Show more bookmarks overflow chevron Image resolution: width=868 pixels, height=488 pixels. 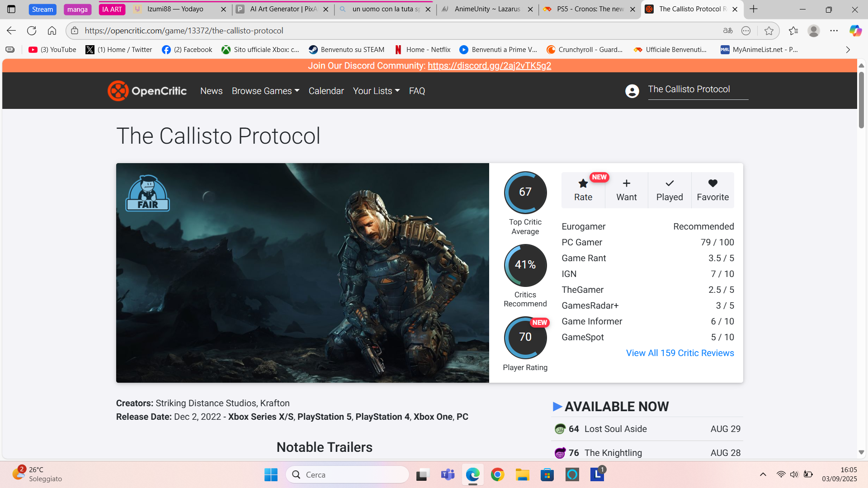848,50
